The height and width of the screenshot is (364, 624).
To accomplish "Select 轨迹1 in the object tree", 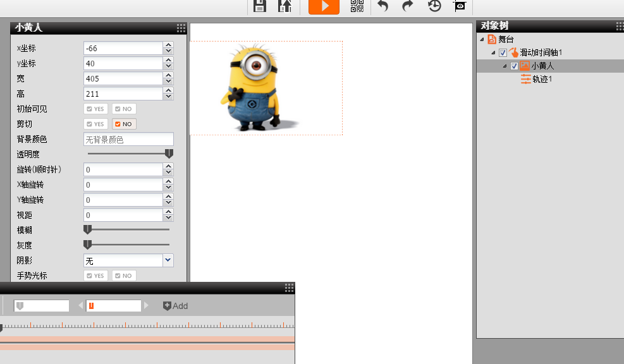I will coord(542,79).
